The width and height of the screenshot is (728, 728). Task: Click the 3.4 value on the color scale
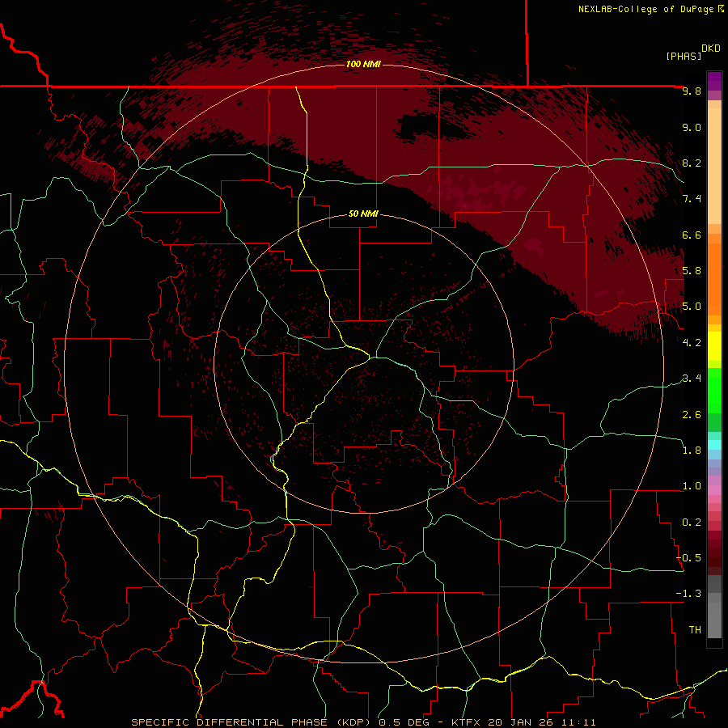pos(692,379)
